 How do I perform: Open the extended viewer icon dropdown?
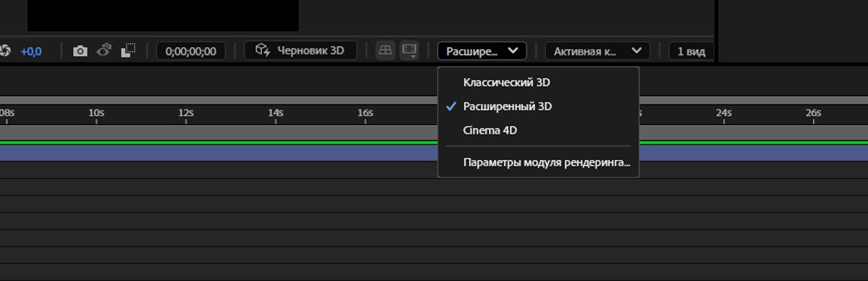(x=409, y=50)
